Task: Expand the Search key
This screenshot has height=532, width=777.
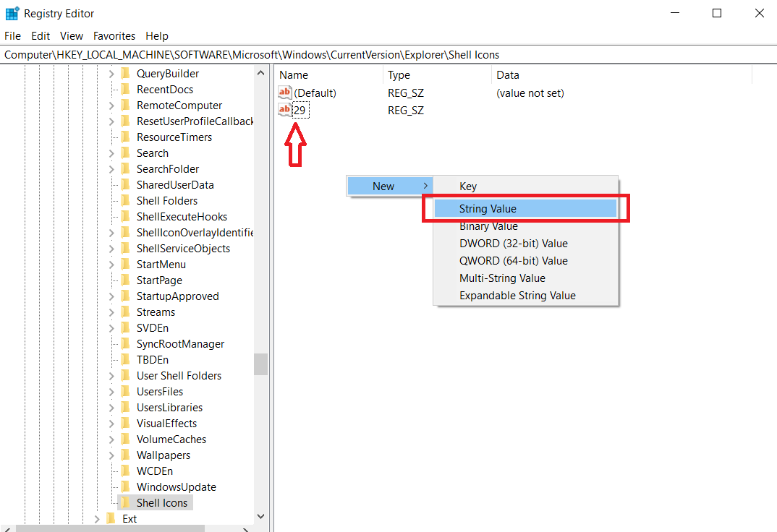Action: tap(111, 153)
